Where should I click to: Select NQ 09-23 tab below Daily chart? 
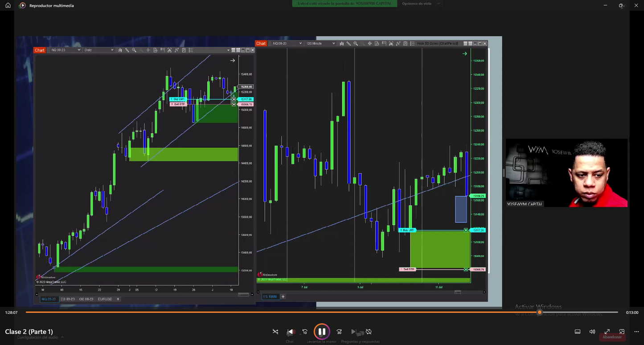tap(49, 299)
